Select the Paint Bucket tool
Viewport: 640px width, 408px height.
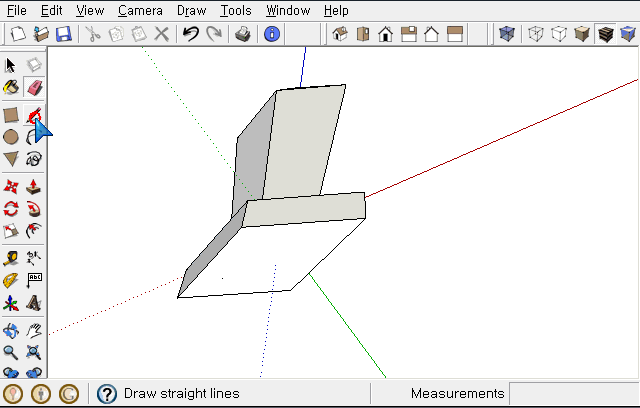tap(11, 87)
